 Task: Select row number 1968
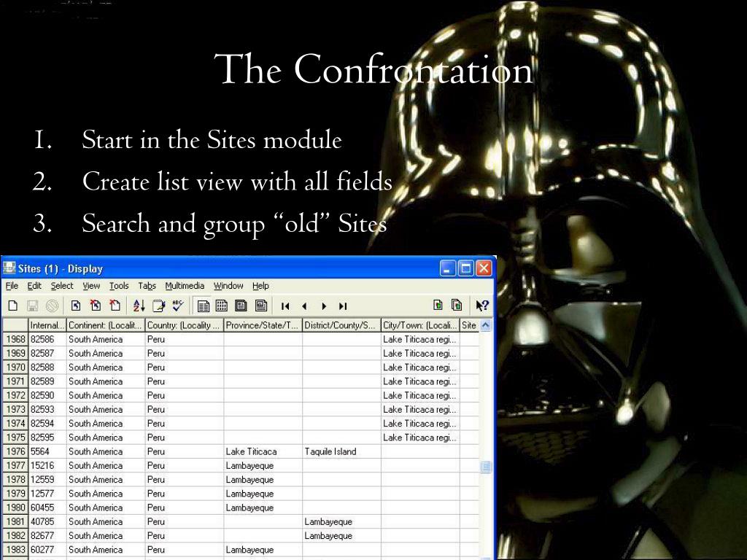click(x=15, y=340)
